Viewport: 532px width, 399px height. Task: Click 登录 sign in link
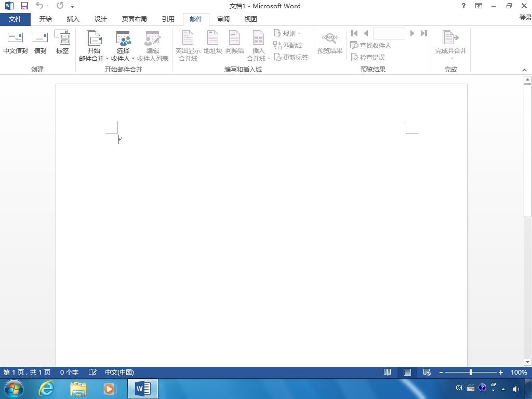[x=525, y=17]
